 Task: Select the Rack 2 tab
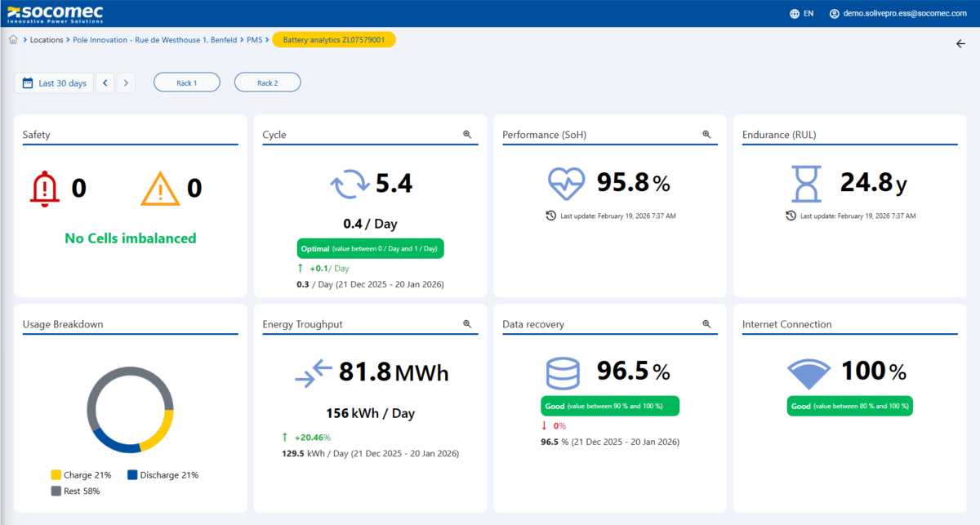[267, 82]
